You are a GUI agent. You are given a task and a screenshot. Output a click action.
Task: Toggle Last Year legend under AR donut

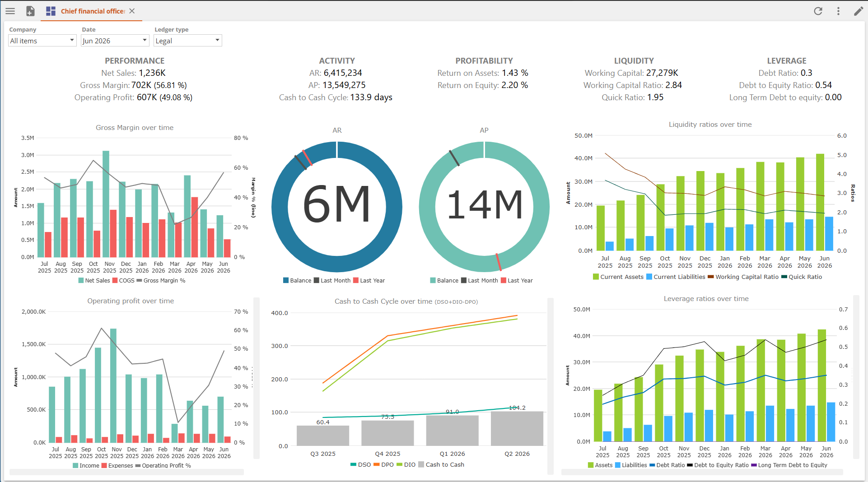(x=369, y=281)
